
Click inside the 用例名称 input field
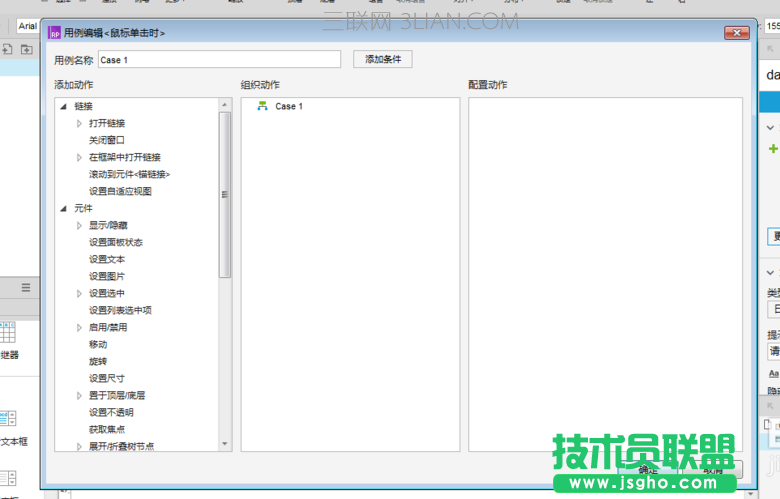[x=219, y=59]
